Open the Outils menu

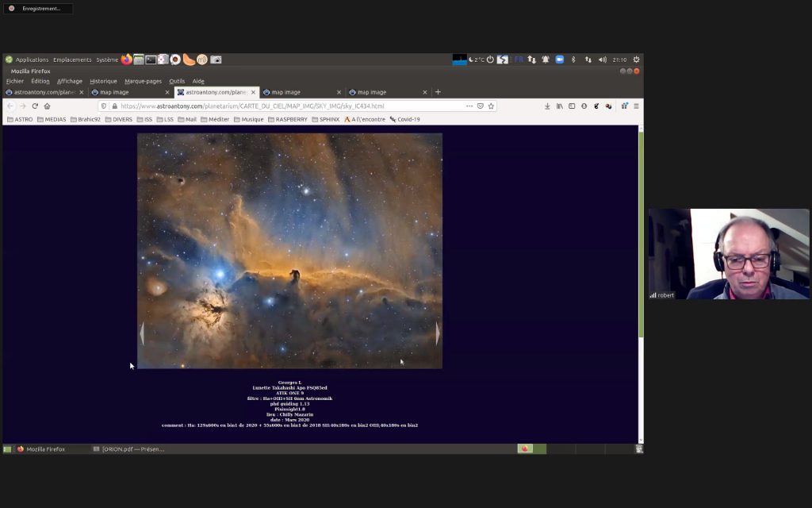(x=177, y=82)
